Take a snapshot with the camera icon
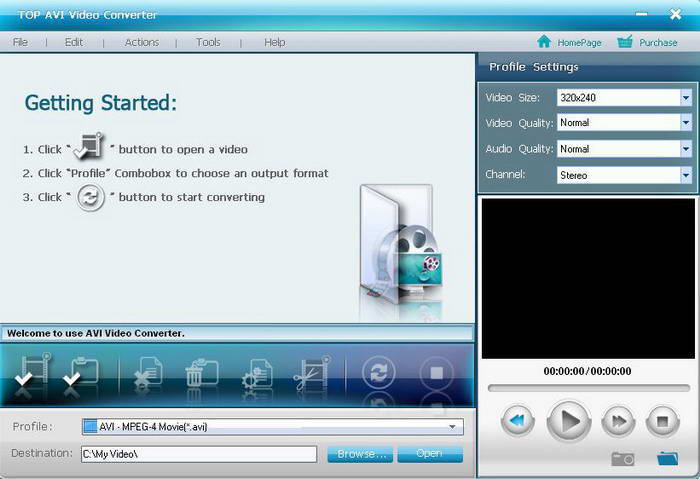Image resolution: width=700 pixels, height=479 pixels. pyautogui.click(x=622, y=458)
